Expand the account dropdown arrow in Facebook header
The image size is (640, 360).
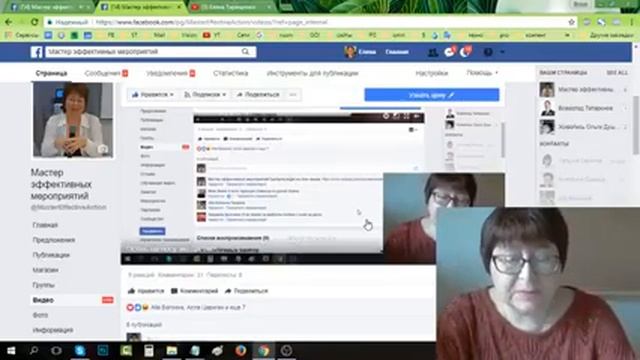coord(502,52)
